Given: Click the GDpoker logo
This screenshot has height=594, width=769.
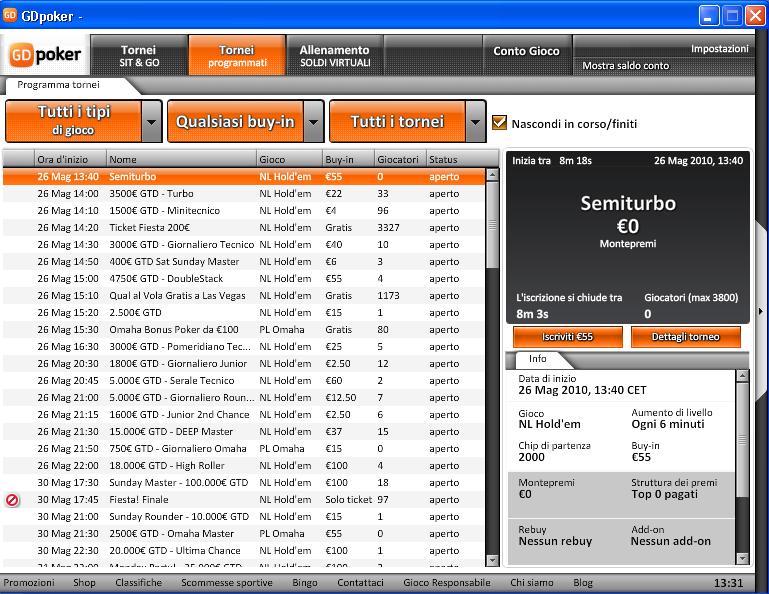Looking at the screenshot, I should [45, 54].
